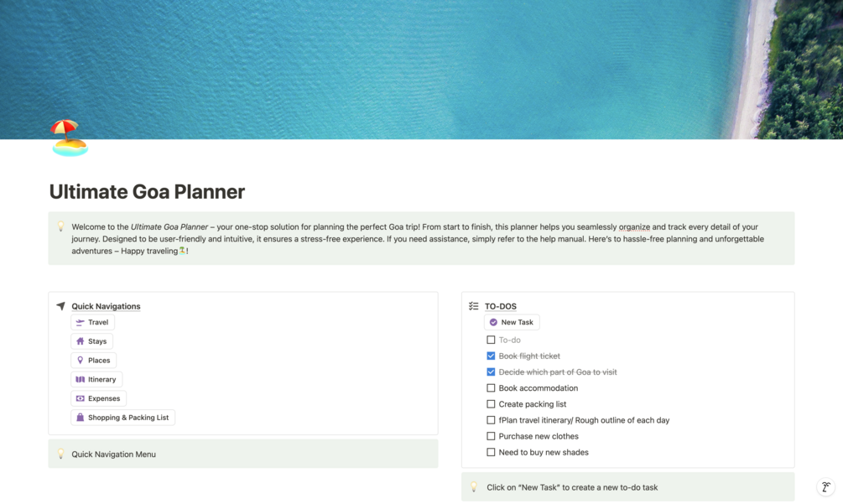
Task: Check the Book accommodation checkbox
Action: point(491,388)
